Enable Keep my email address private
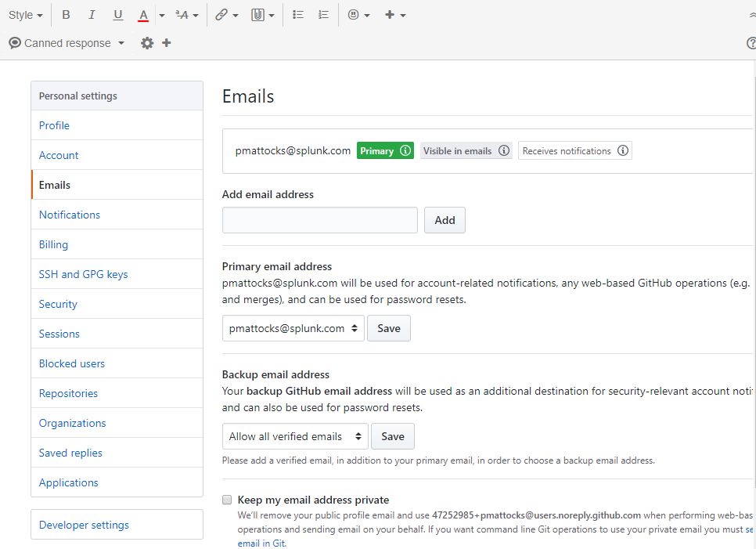Screen dimensions: 756x549 (x=227, y=500)
